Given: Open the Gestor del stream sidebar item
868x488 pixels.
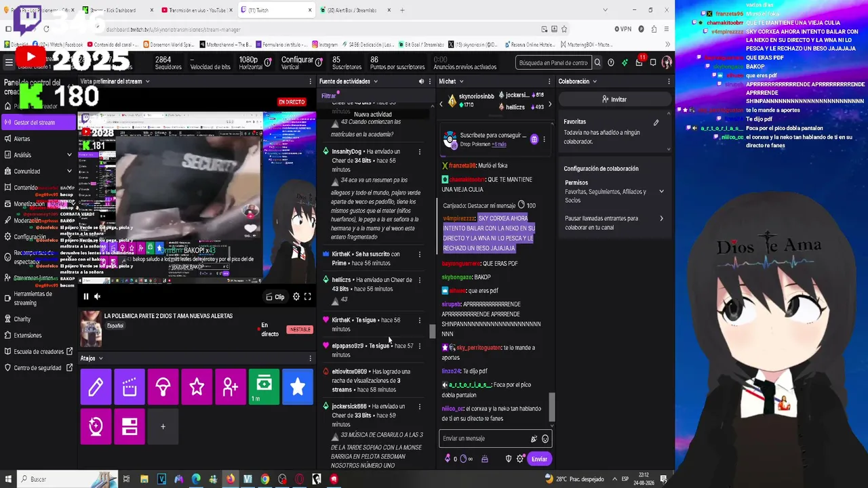Looking at the screenshot, I should [39, 123].
